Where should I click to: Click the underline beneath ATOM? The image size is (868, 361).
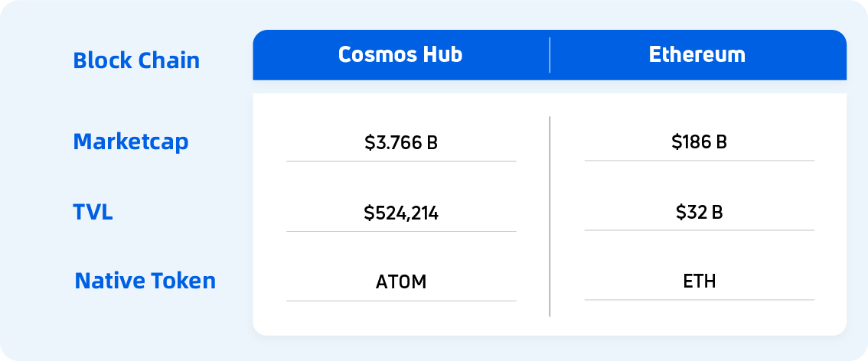point(401,301)
